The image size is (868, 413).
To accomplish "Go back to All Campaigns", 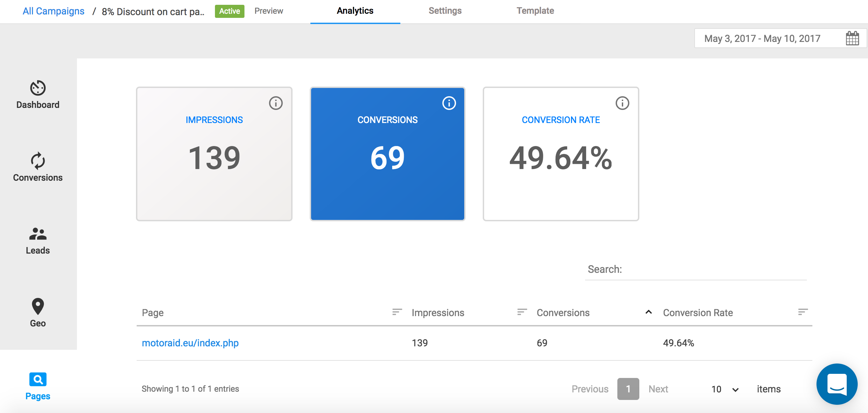I will pyautogui.click(x=54, y=11).
